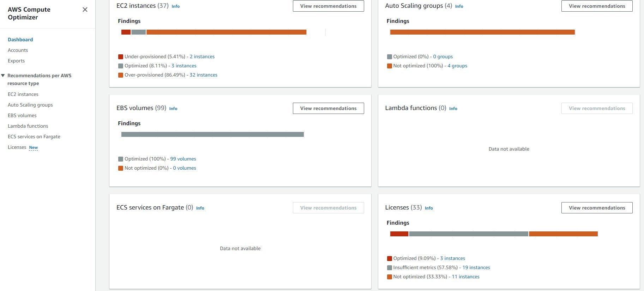Open the 99 optimized volumes link

(x=183, y=159)
